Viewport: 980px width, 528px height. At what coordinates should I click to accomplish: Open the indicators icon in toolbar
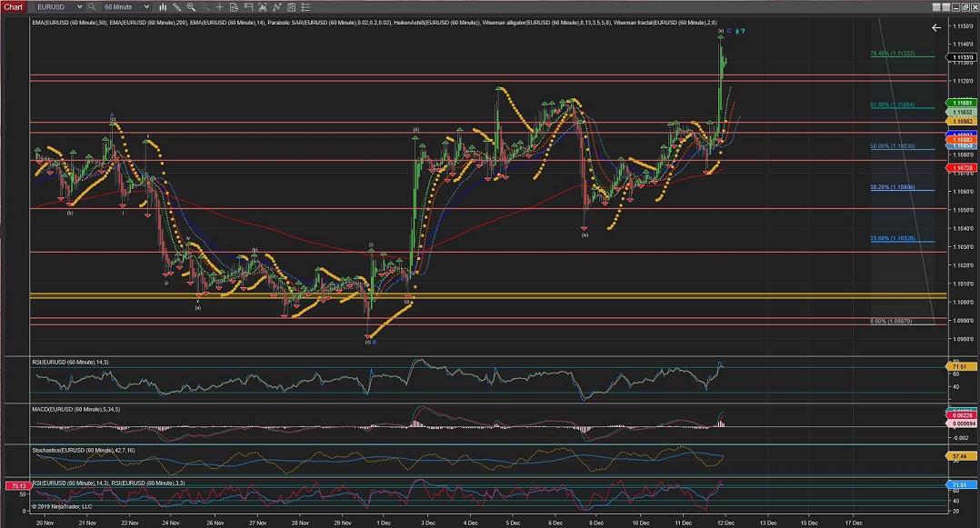click(x=263, y=7)
